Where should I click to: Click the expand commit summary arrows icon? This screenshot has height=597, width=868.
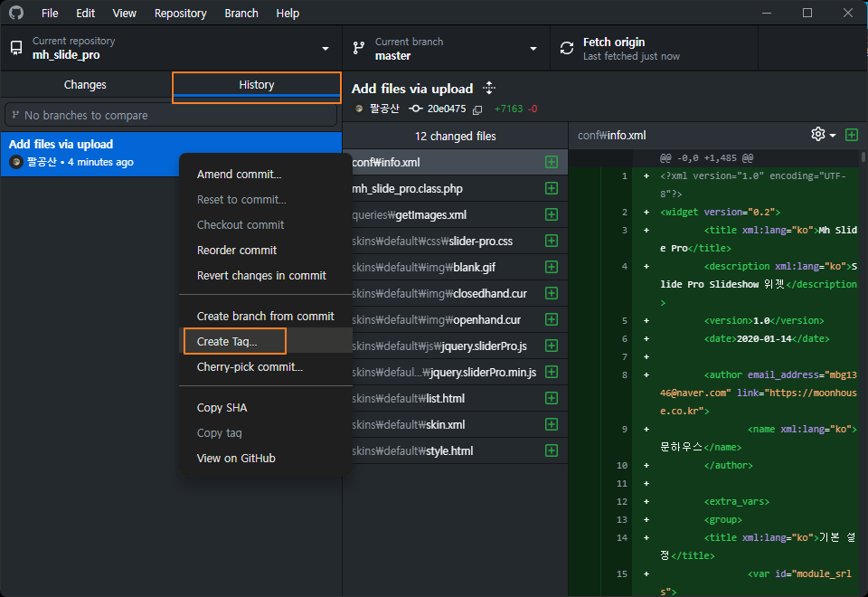click(x=489, y=88)
